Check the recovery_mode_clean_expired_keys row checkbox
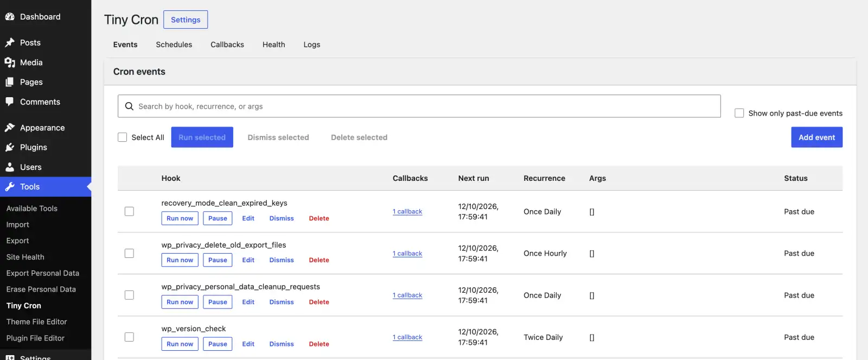This screenshot has height=360, width=868. pos(129,211)
